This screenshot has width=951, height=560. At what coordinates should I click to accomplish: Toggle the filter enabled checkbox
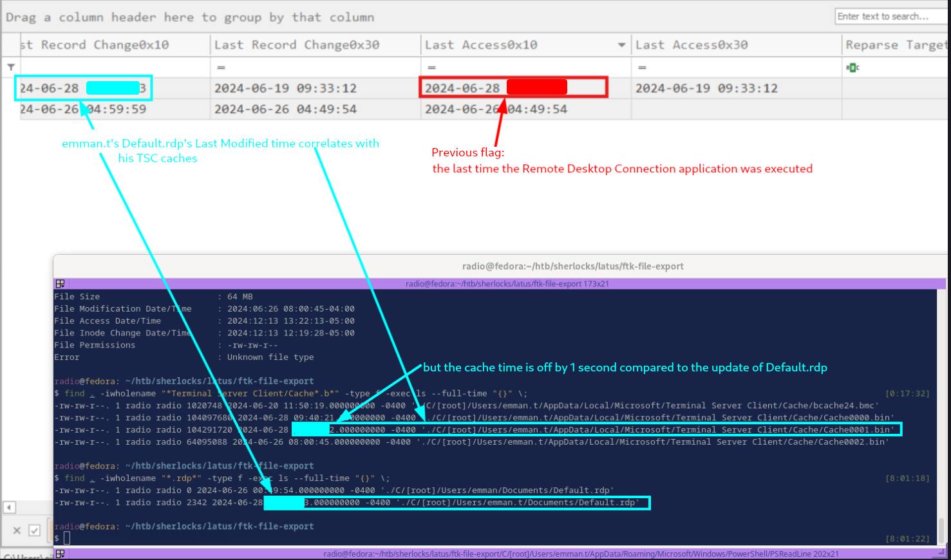35,530
